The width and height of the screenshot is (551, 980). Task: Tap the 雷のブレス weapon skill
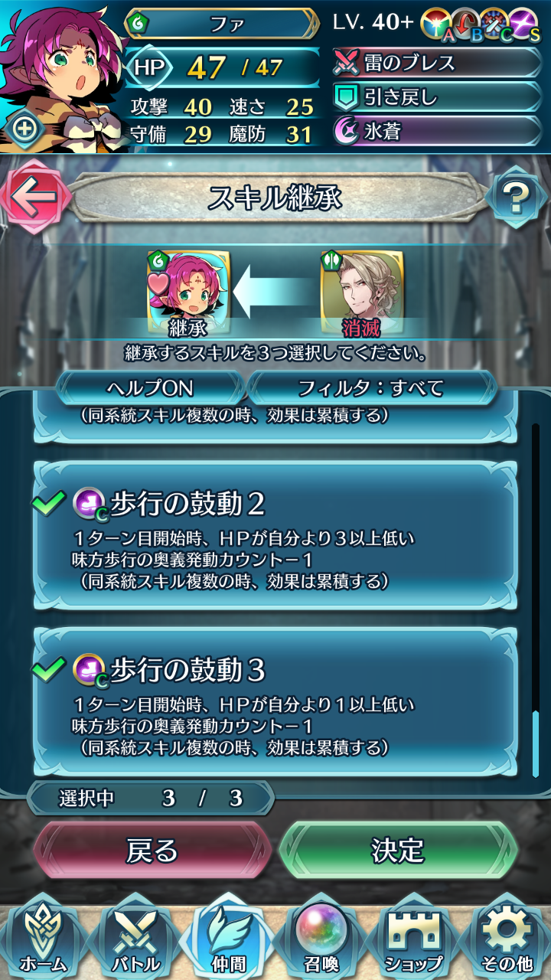tap(437, 63)
